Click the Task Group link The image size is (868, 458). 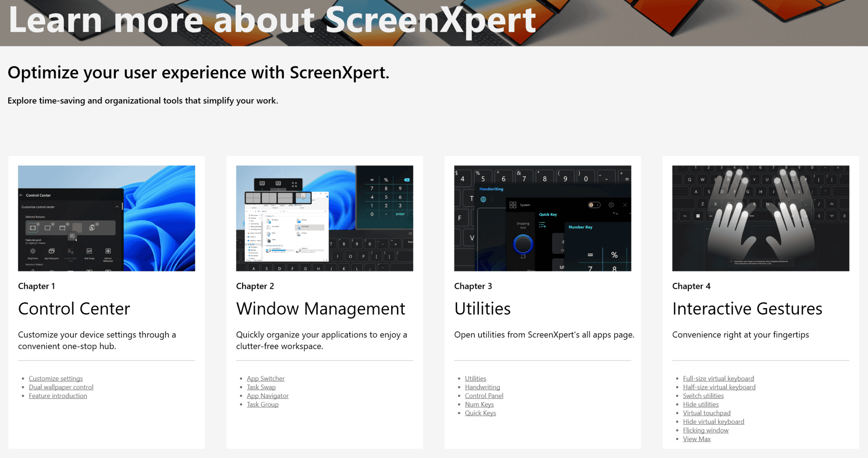point(263,405)
